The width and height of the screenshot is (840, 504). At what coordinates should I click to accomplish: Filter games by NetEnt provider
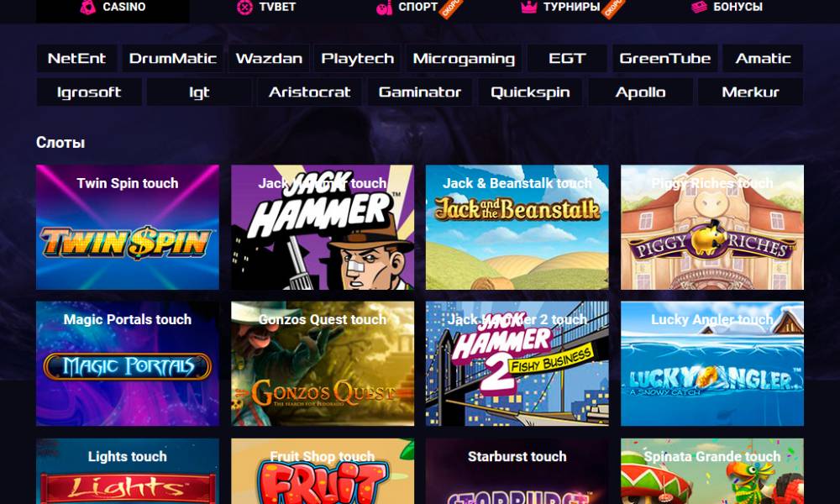point(76,59)
